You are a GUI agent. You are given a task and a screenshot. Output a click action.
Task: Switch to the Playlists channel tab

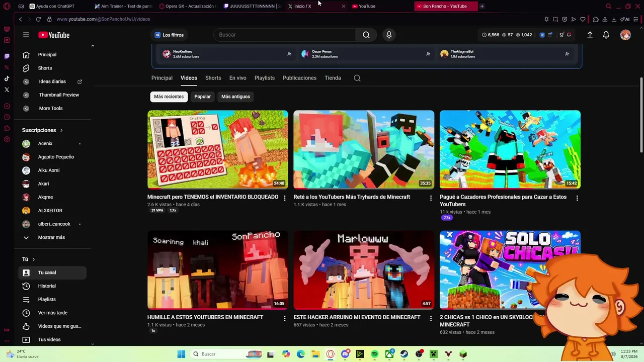pyautogui.click(x=265, y=78)
